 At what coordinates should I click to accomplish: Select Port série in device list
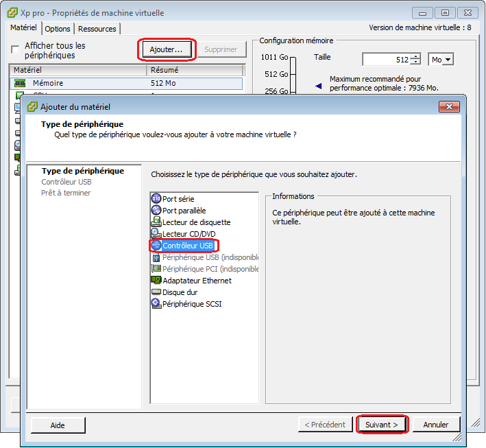[x=178, y=199]
